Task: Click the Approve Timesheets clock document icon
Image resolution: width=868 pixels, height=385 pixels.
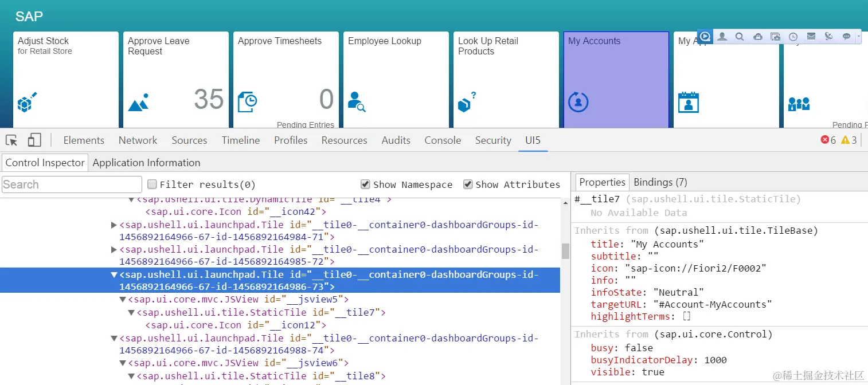Action: click(x=247, y=102)
